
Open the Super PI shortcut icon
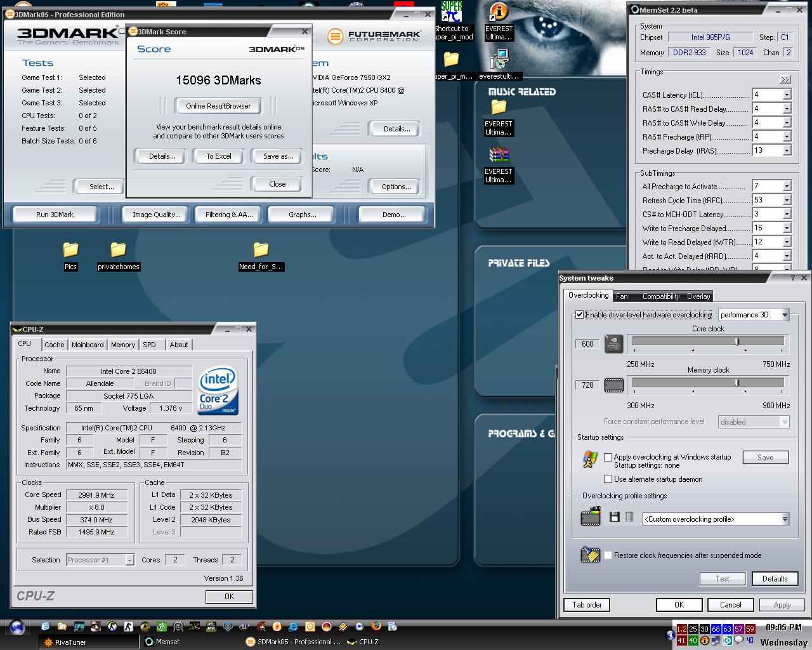coord(452,13)
